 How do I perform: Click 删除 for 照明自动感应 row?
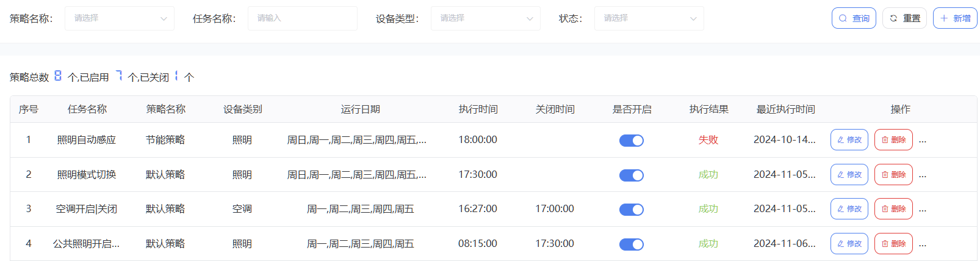(x=893, y=140)
